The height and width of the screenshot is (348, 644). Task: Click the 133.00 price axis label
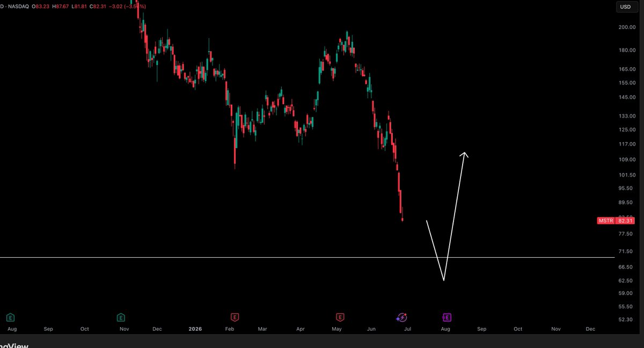point(627,117)
